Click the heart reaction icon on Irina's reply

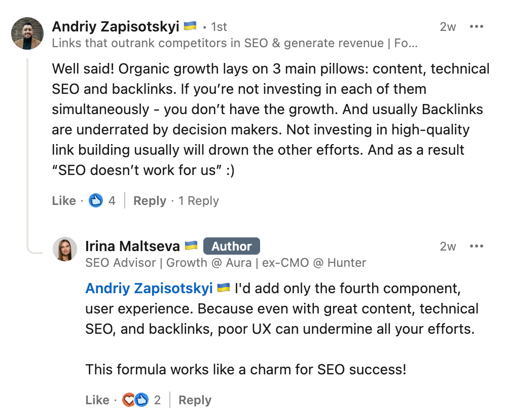click(x=129, y=400)
